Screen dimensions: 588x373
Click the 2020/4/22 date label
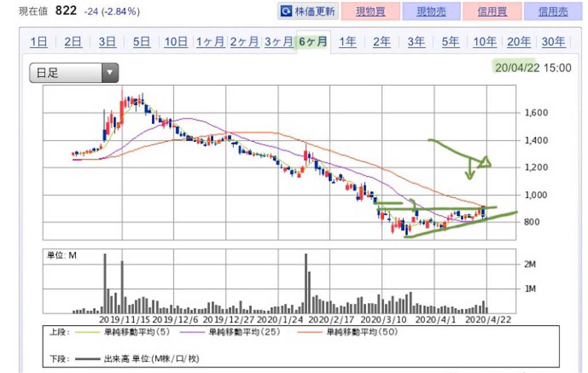tap(488, 320)
